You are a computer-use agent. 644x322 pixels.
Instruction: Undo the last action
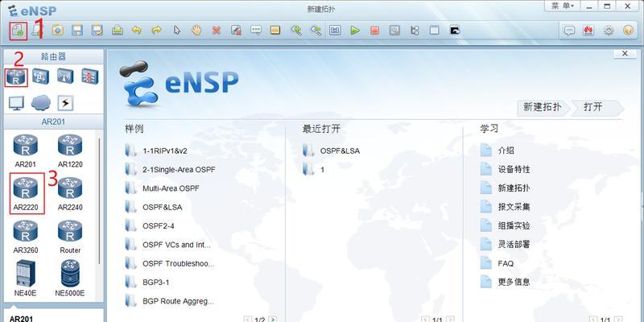[x=137, y=31]
